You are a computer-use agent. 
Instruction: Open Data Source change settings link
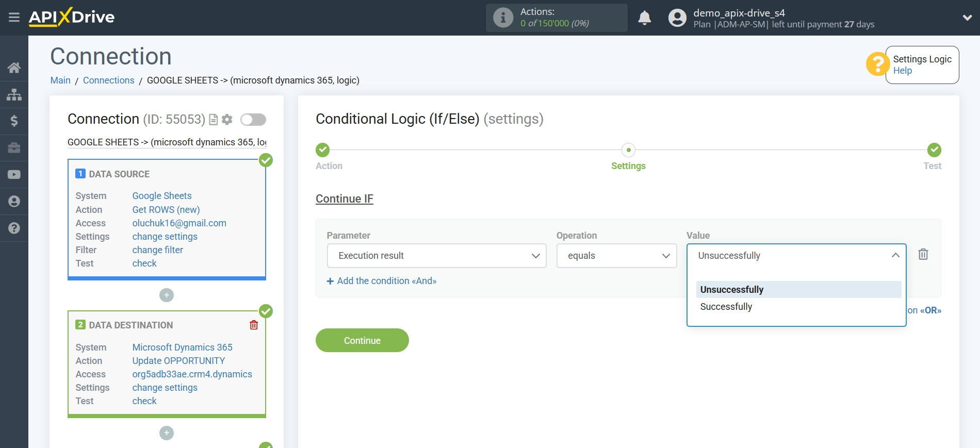pyautogui.click(x=165, y=237)
